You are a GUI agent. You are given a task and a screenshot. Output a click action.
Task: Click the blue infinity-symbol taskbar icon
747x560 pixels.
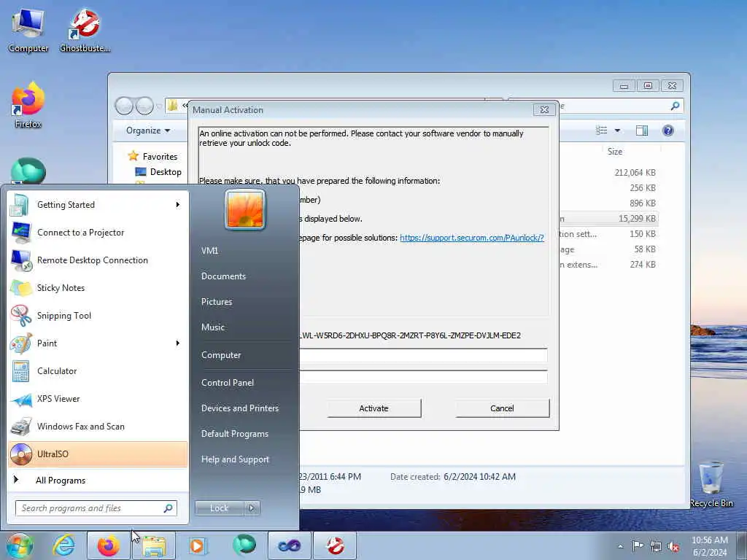289,545
